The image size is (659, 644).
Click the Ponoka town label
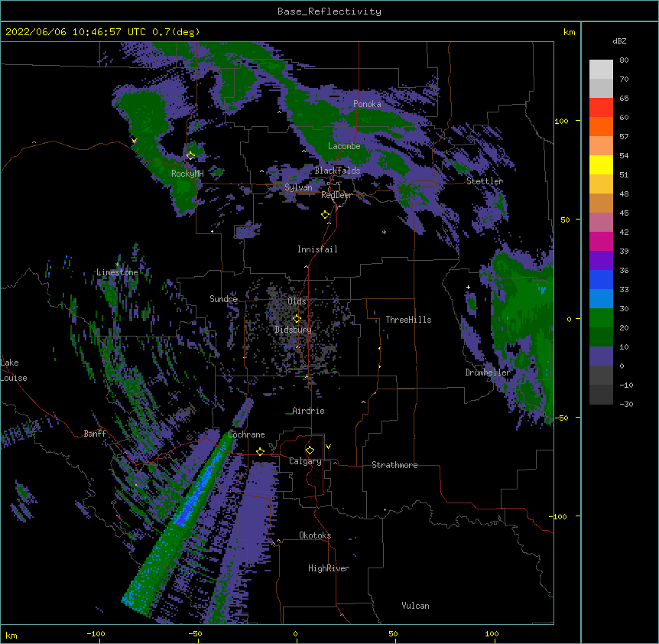[367, 104]
